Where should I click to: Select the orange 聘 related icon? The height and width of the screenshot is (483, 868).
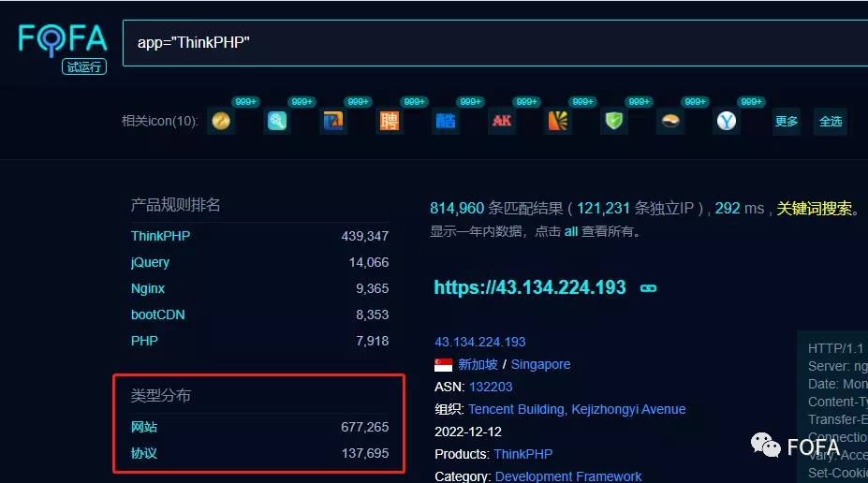pyautogui.click(x=389, y=122)
